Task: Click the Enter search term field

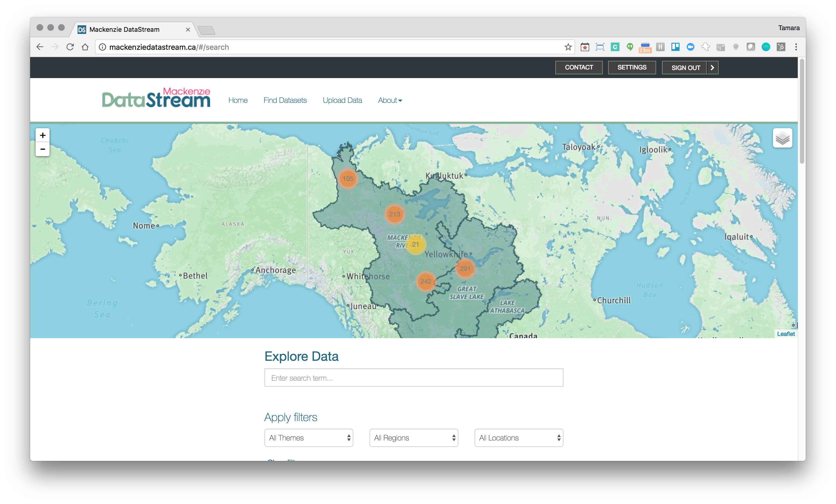Action: click(x=414, y=377)
